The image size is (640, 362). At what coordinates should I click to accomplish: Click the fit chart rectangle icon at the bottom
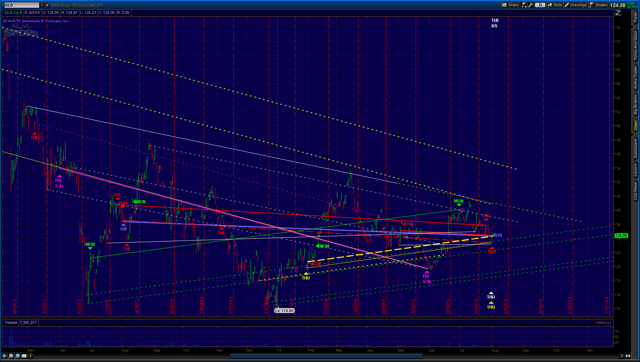coord(24,356)
